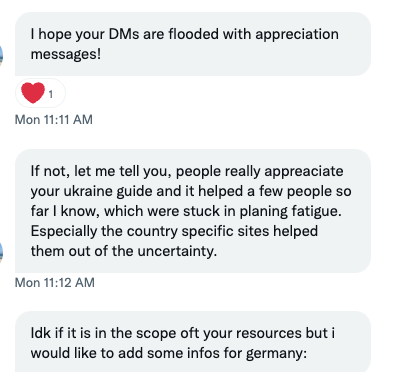Click the 'Mon 11:12 AM' timestamp
The height and width of the screenshot is (372, 407).
pyautogui.click(x=55, y=283)
